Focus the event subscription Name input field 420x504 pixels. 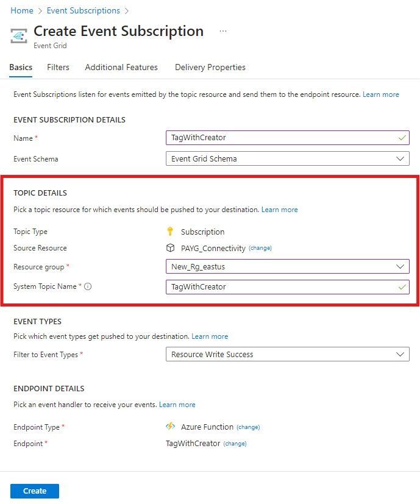[288, 138]
